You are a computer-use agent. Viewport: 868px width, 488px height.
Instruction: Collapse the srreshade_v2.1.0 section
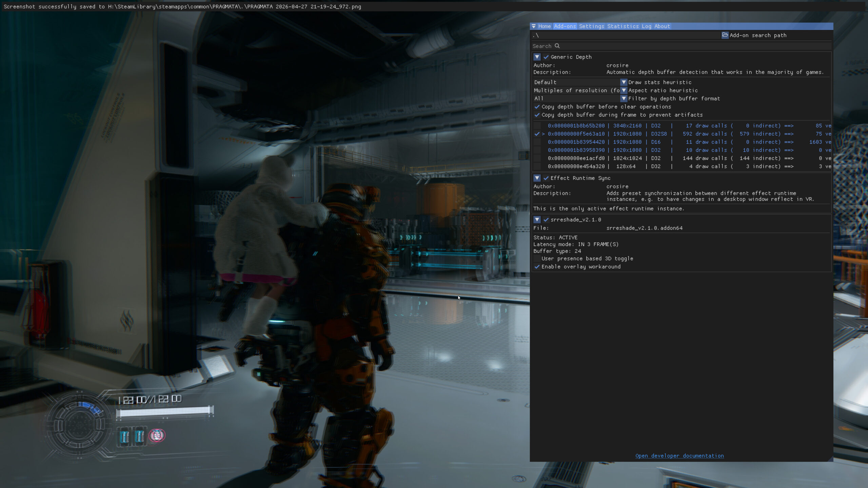pyautogui.click(x=537, y=220)
